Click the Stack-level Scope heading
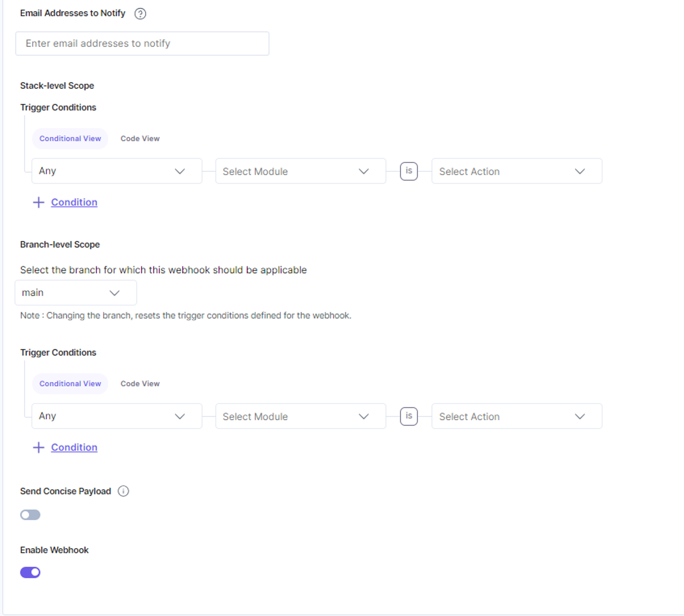Screen dimensions: 684x616 tap(57, 86)
